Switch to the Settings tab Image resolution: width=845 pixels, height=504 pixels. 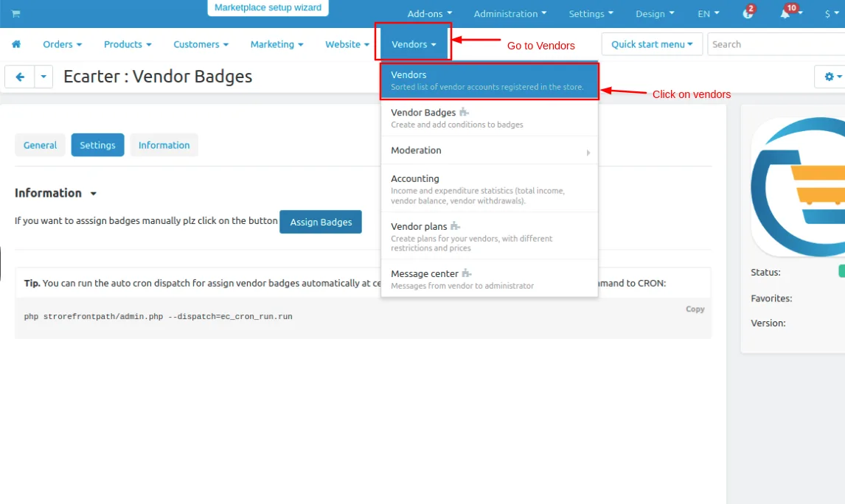coord(97,145)
